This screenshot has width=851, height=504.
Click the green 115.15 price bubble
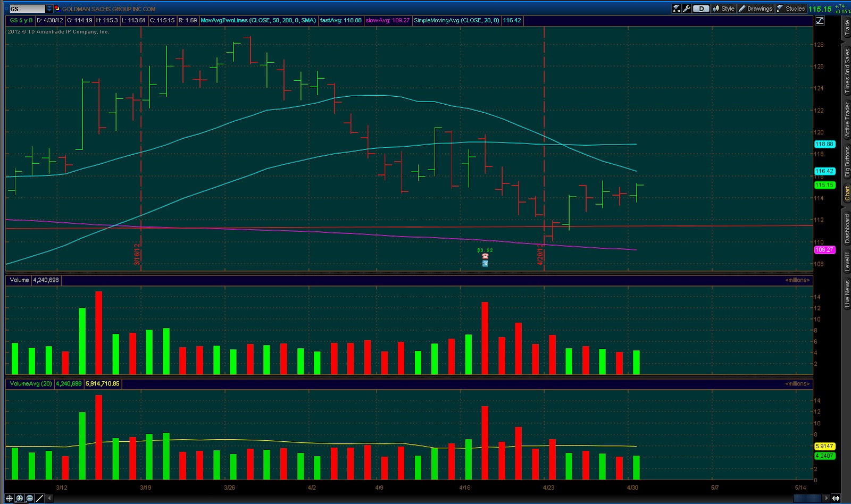824,185
